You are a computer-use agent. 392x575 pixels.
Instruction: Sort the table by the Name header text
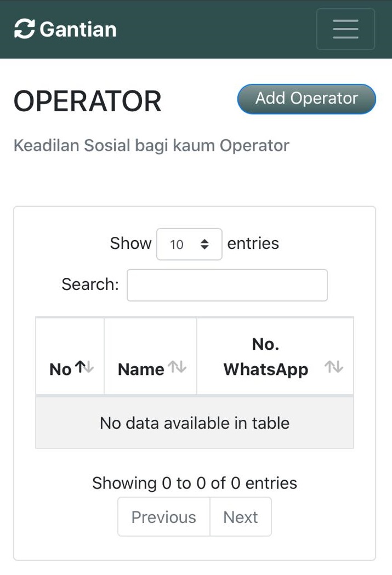click(141, 369)
